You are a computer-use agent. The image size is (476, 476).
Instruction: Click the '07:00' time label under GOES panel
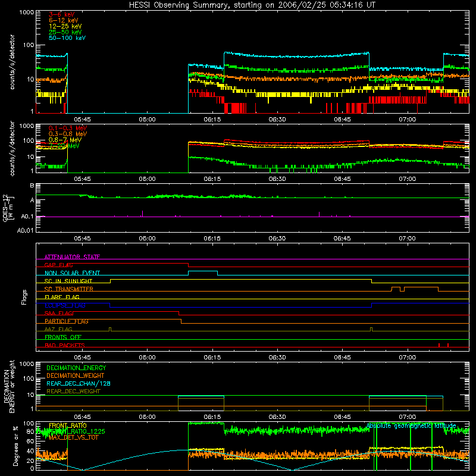pos(407,239)
